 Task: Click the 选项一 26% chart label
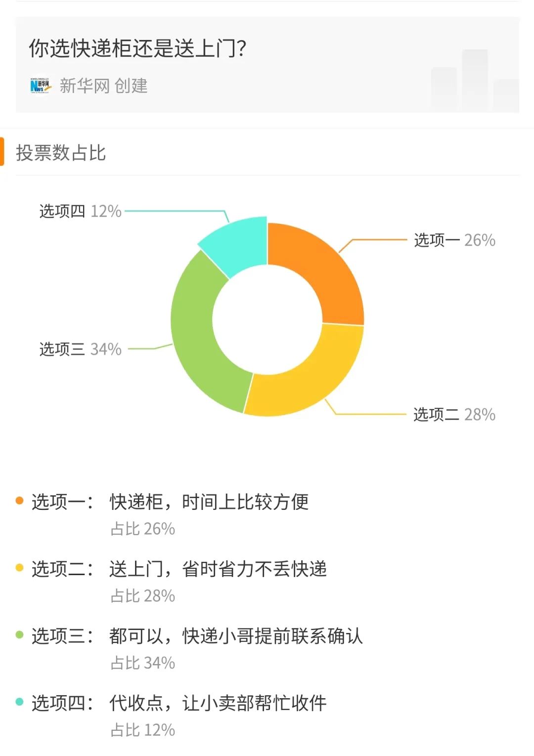point(454,240)
